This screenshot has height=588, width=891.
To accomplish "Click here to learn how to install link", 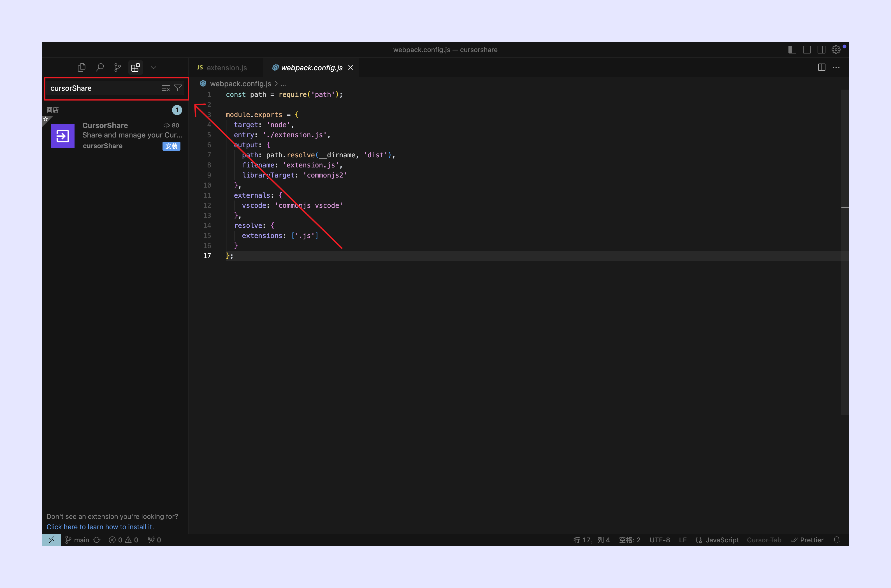I will pos(100,527).
